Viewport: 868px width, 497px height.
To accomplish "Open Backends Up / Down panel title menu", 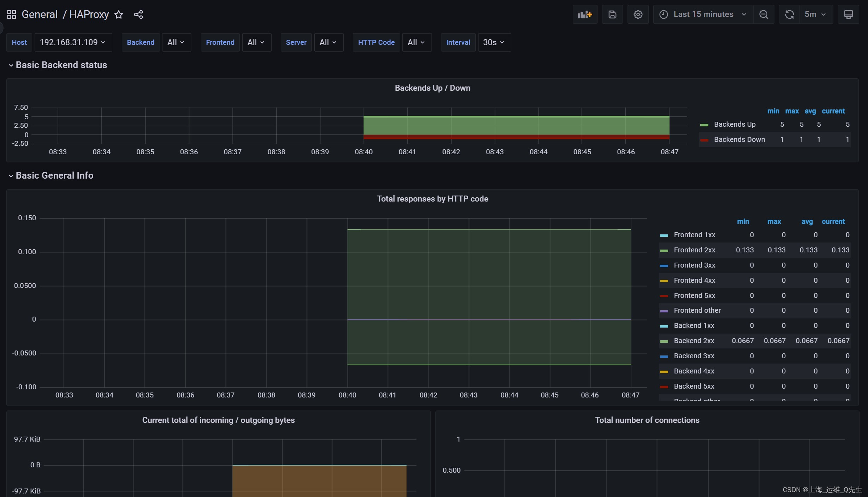I will (x=432, y=88).
